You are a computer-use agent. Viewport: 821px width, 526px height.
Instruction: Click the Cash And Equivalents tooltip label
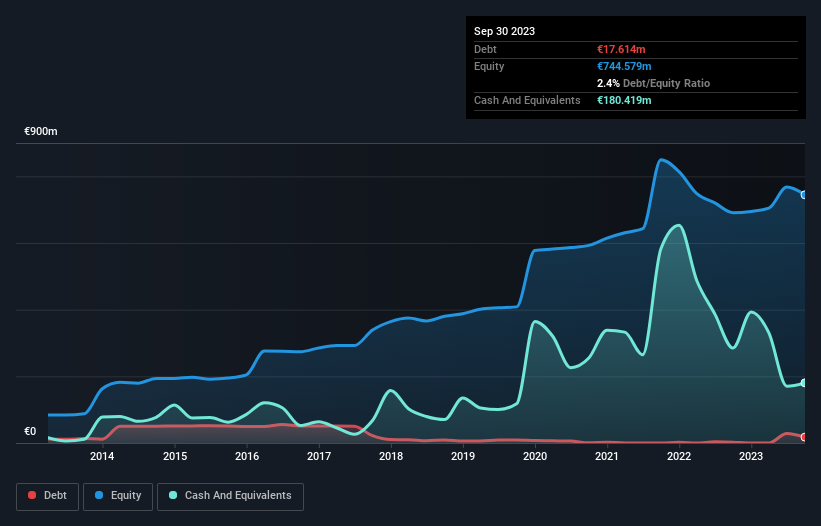click(527, 100)
